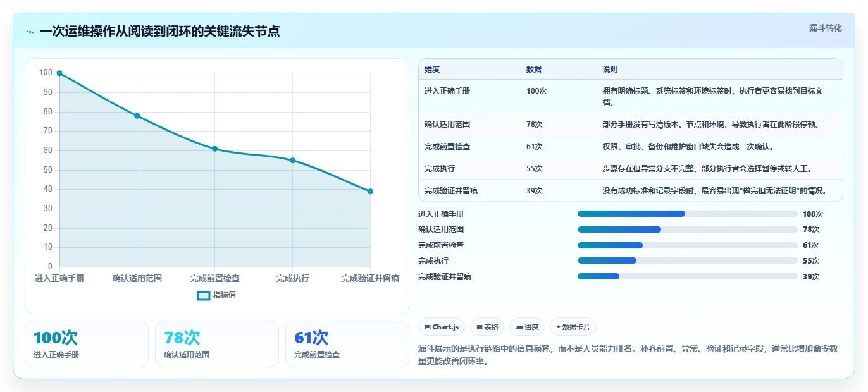The height and width of the screenshot is (392, 868).
Task: Click the 完成执行 label in the progress list
Action: 433,261
